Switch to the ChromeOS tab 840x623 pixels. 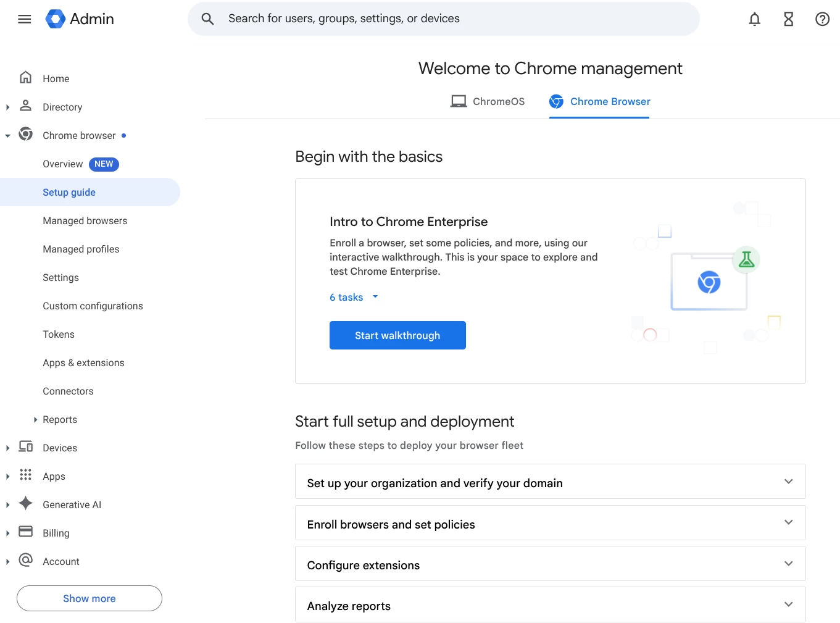click(488, 101)
